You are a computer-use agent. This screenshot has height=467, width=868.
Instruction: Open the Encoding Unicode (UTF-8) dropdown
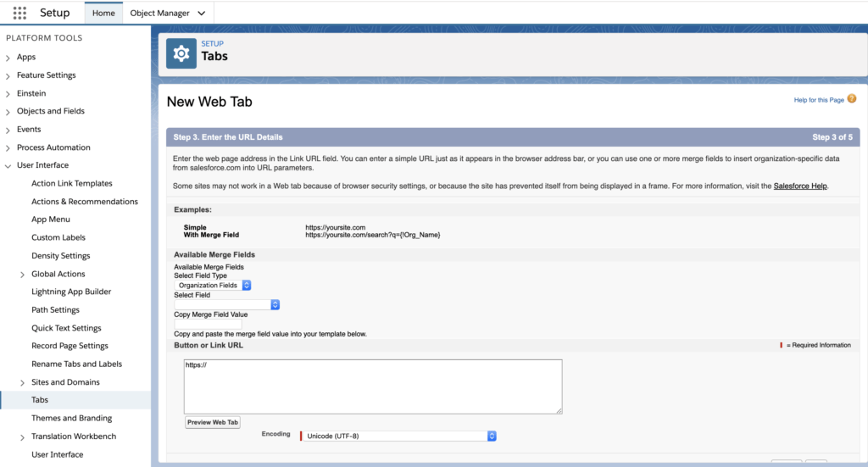click(398, 436)
